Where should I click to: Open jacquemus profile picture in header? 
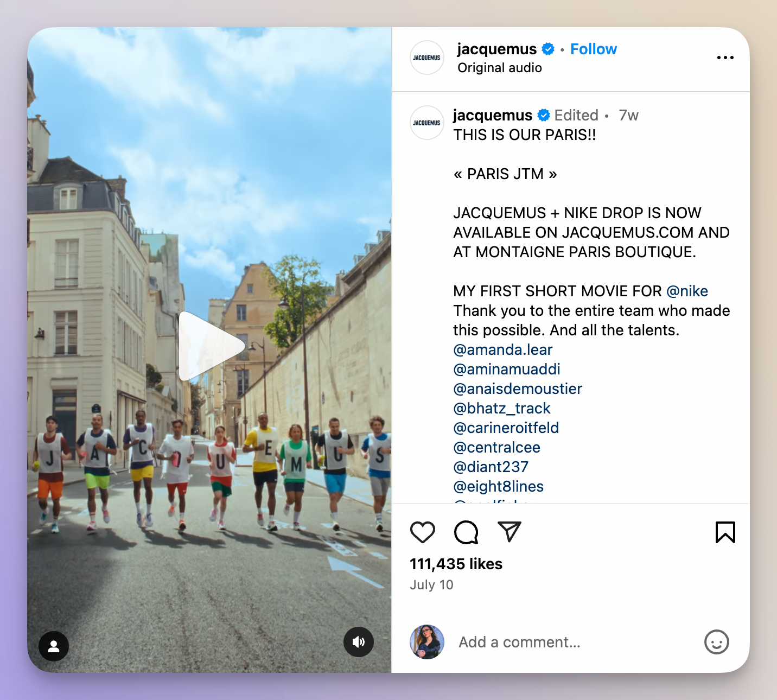coord(427,58)
